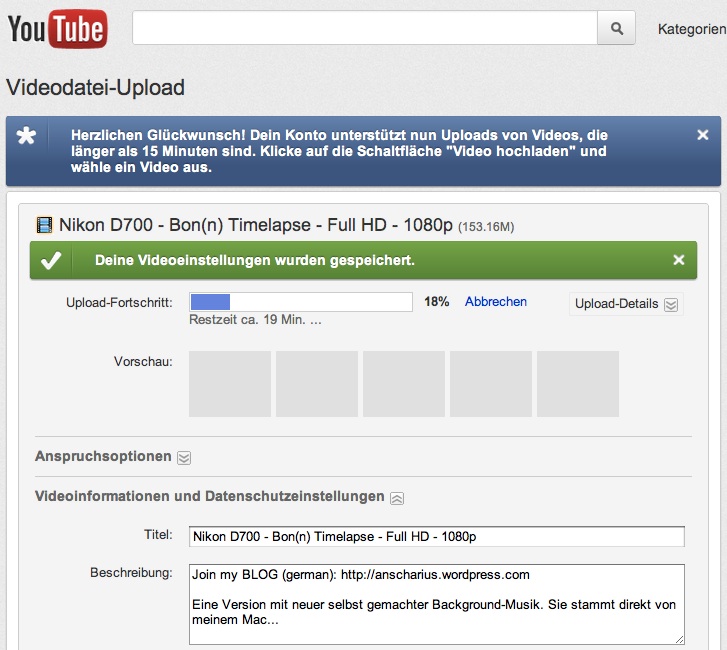Click the film strip icon beside video title
Image resolution: width=727 pixels, height=650 pixels.
coord(44,225)
